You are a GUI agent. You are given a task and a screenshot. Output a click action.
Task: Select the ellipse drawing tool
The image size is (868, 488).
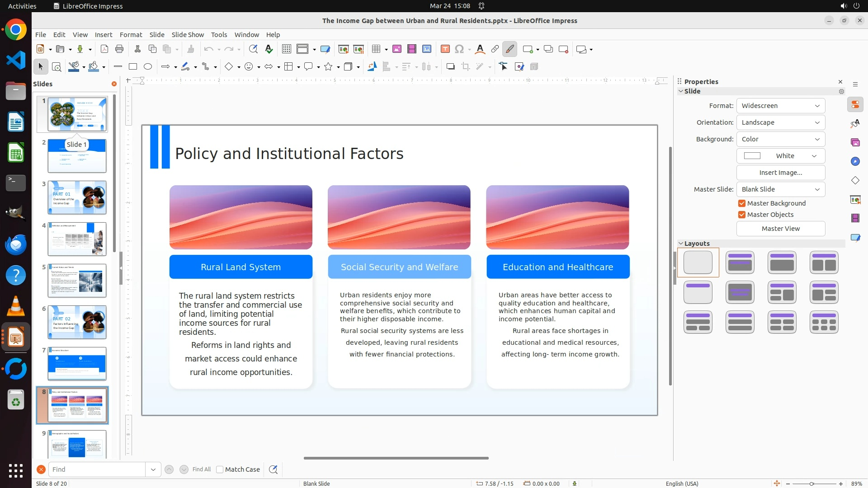pos(148,67)
